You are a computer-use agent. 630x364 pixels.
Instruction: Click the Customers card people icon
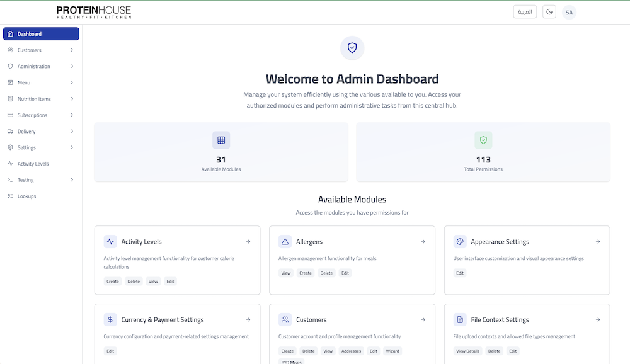tap(285, 320)
